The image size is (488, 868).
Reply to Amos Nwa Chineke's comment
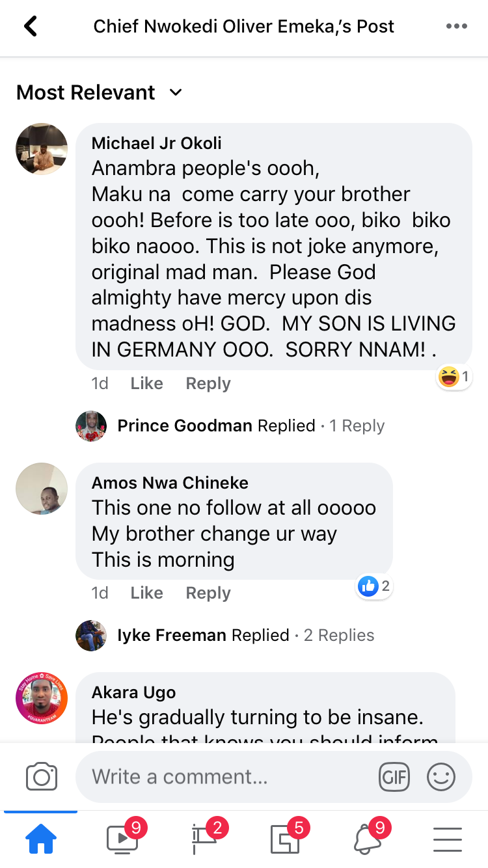click(x=208, y=593)
